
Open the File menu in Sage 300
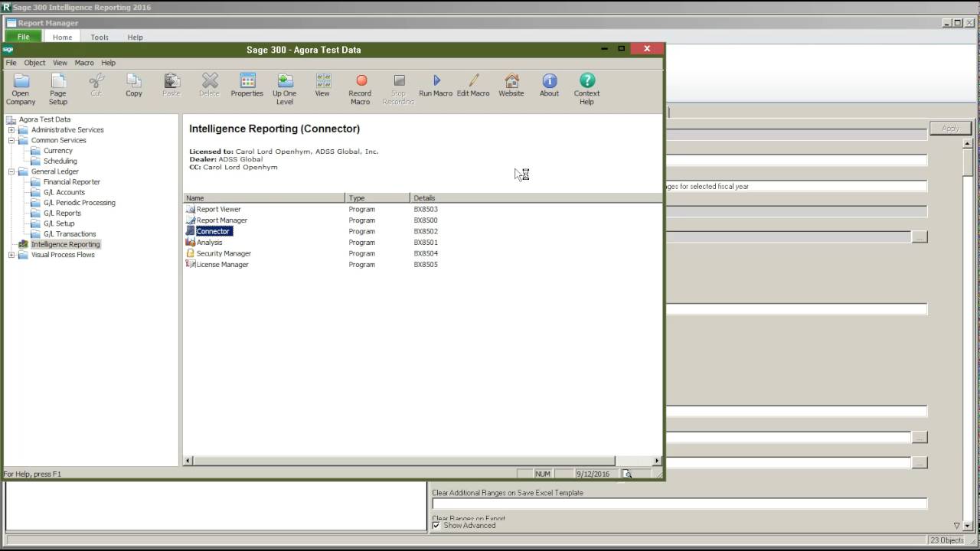tap(11, 63)
